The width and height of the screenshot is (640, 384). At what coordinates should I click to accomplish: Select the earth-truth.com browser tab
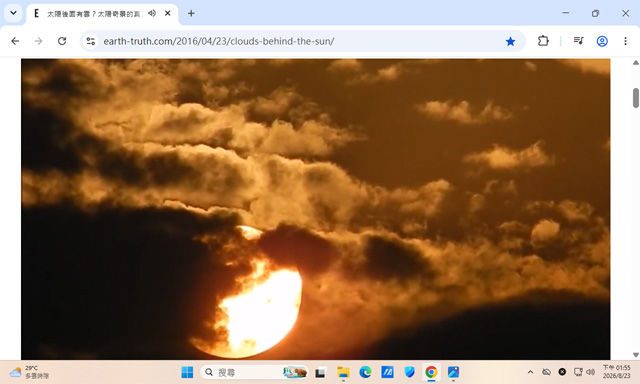93,13
